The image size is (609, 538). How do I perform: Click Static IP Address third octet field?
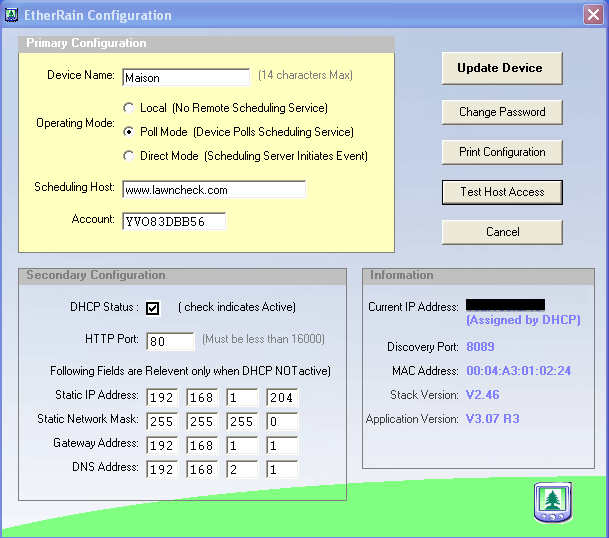(242, 397)
